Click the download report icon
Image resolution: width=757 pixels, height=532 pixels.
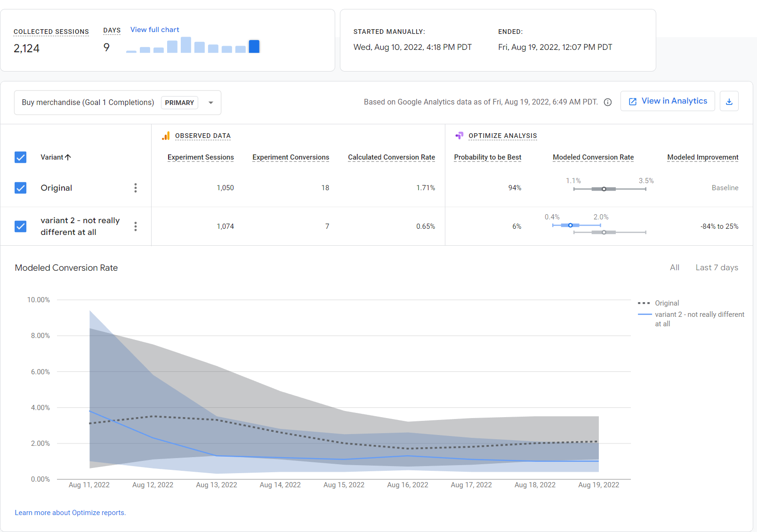point(729,101)
